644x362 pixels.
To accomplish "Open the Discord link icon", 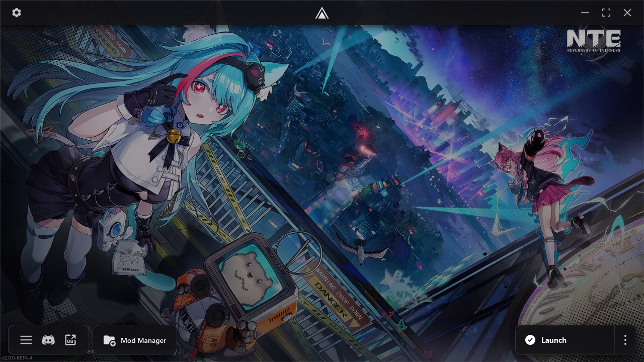I will click(48, 340).
